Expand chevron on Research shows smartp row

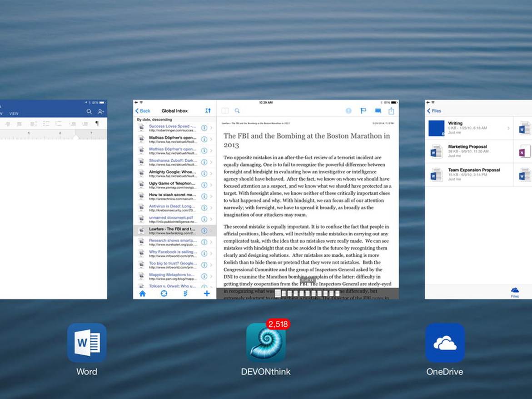click(211, 242)
